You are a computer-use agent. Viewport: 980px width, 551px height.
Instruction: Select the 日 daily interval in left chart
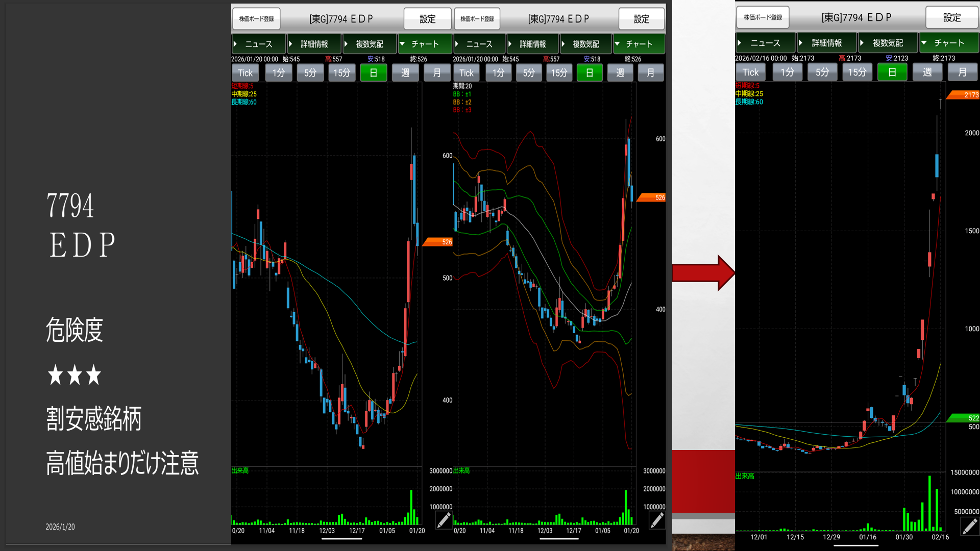(373, 73)
